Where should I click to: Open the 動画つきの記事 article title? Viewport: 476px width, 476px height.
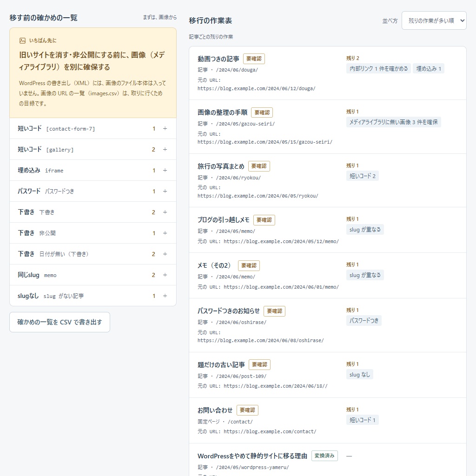(218, 59)
